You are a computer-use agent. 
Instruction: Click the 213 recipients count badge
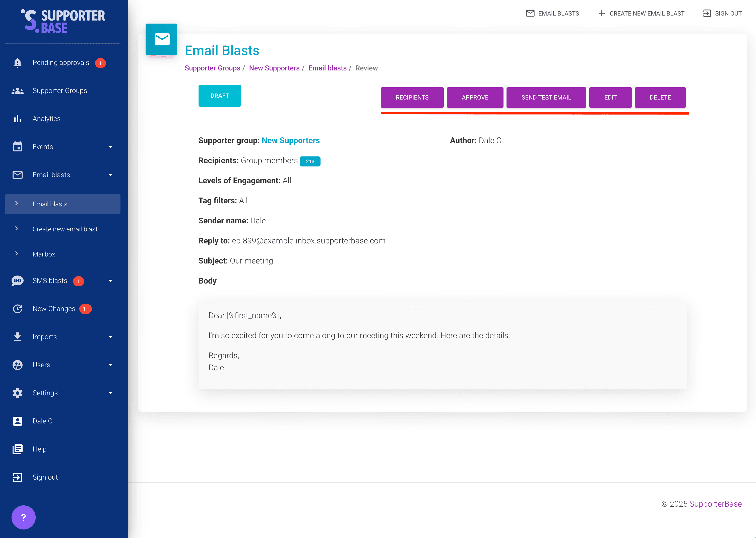click(310, 161)
